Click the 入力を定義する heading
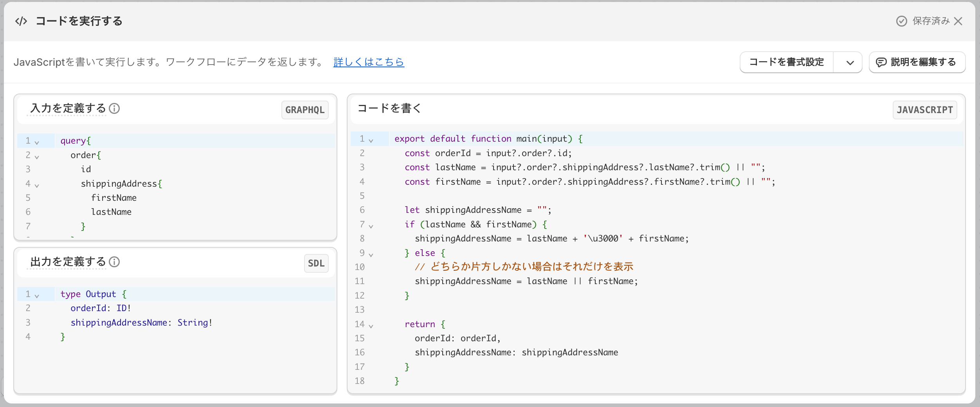980x407 pixels. click(x=68, y=108)
